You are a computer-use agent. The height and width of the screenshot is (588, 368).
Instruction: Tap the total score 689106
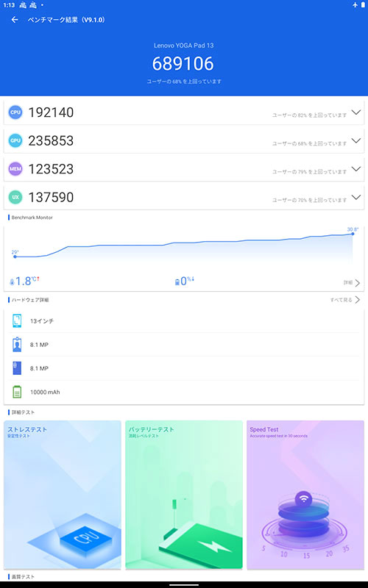coord(183,63)
